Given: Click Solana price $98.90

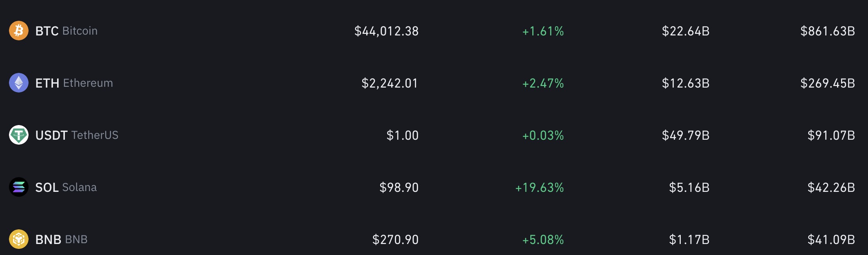Looking at the screenshot, I should (x=399, y=187).
